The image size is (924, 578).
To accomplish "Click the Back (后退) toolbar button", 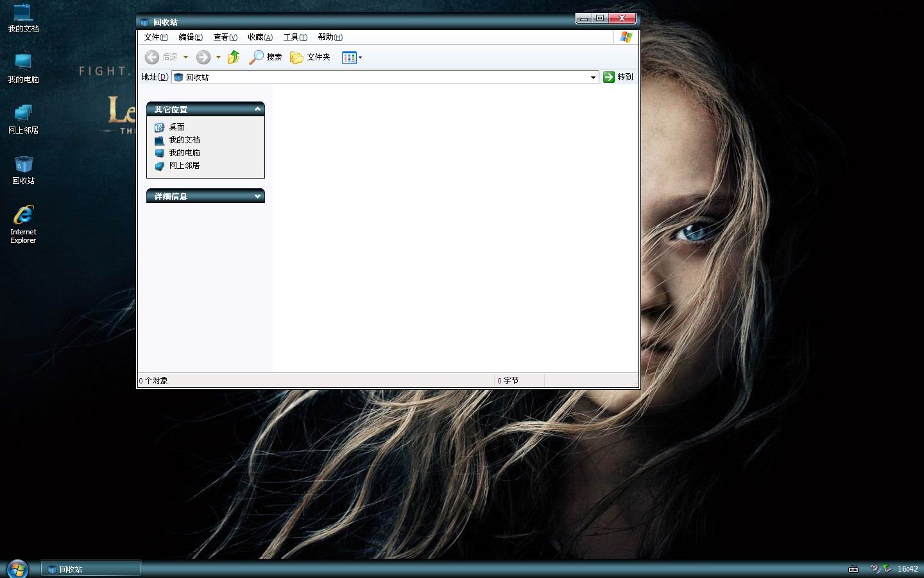I will [x=161, y=57].
